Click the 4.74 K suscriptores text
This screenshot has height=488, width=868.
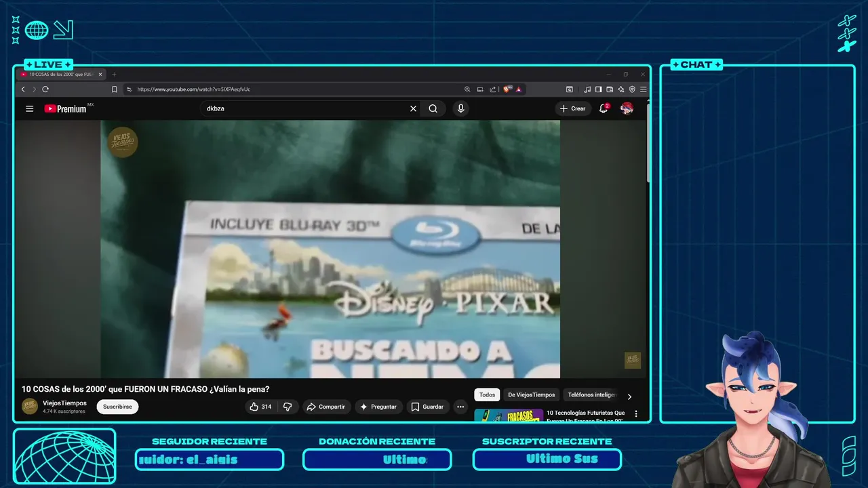[64, 411]
